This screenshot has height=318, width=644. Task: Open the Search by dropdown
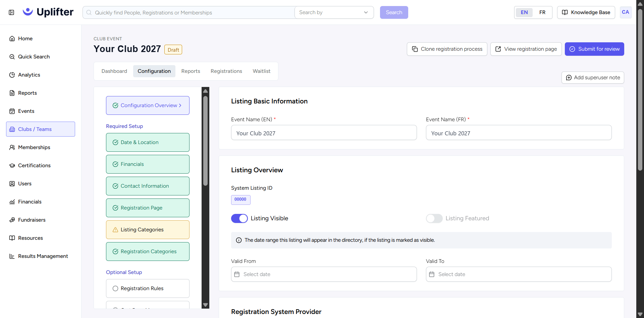tap(334, 12)
